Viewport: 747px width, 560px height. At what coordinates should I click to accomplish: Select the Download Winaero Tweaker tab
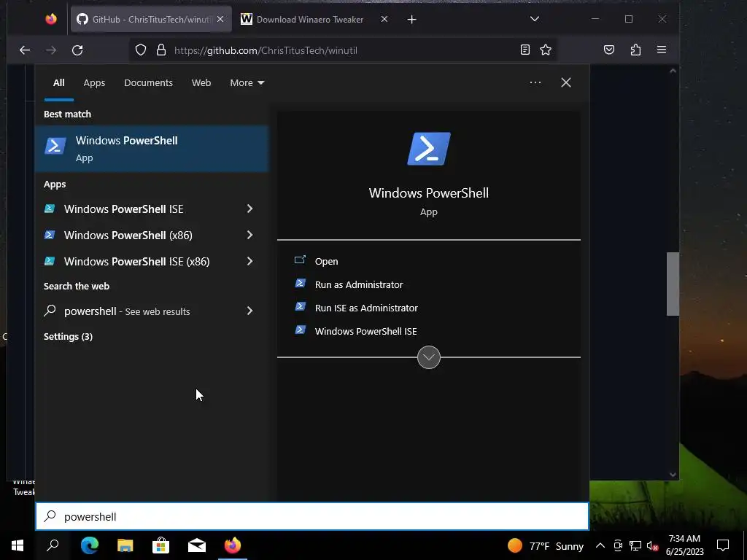click(309, 20)
